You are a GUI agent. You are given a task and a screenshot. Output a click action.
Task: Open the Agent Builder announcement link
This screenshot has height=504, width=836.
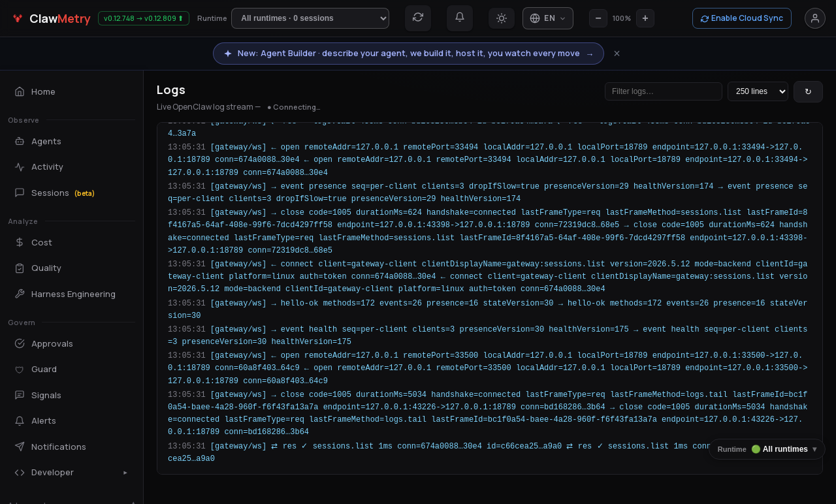(408, 54)
